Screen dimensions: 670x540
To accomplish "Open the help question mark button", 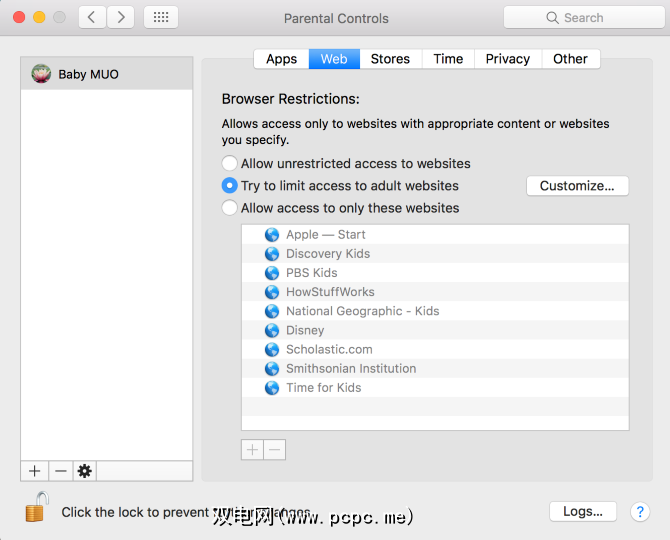I will point(640,512).
